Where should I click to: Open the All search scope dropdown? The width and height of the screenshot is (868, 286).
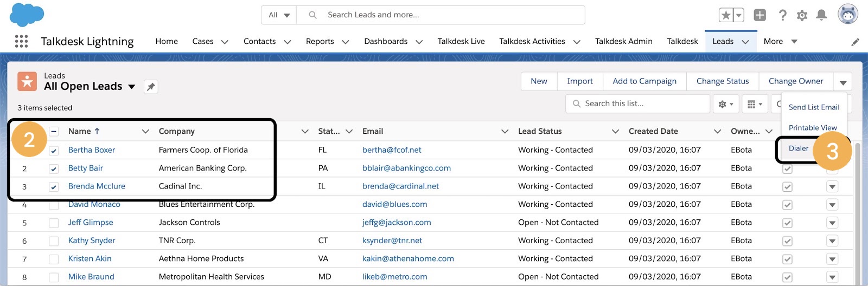tap(279, 15)
